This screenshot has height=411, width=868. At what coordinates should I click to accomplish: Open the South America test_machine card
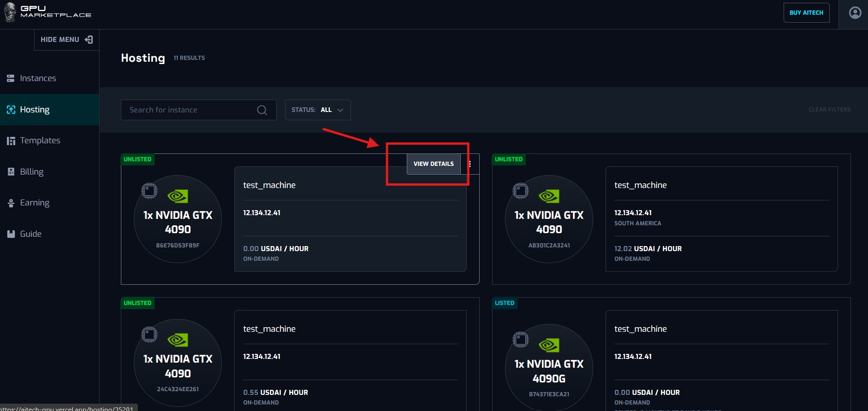721,219
